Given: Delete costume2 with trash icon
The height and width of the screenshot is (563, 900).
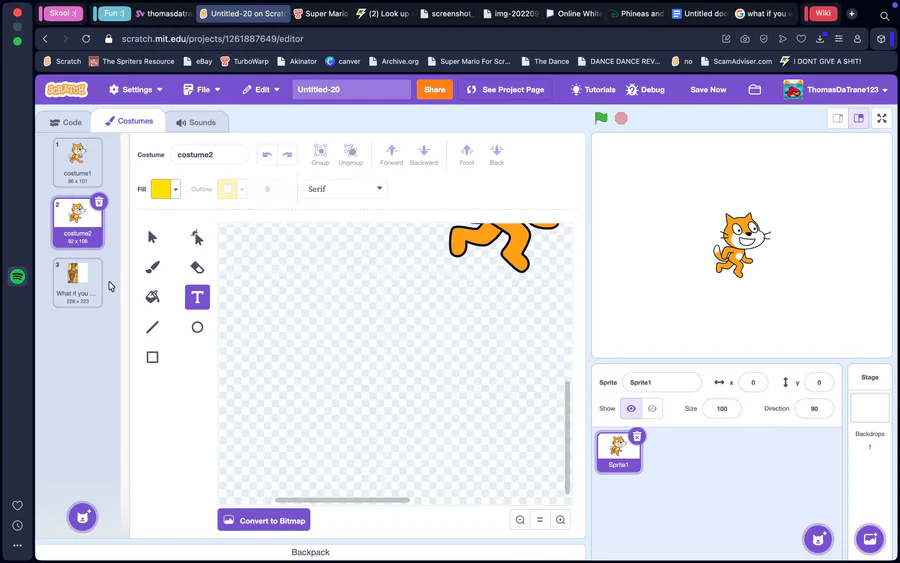Looking at the screenshot, I should click(99, 201).
